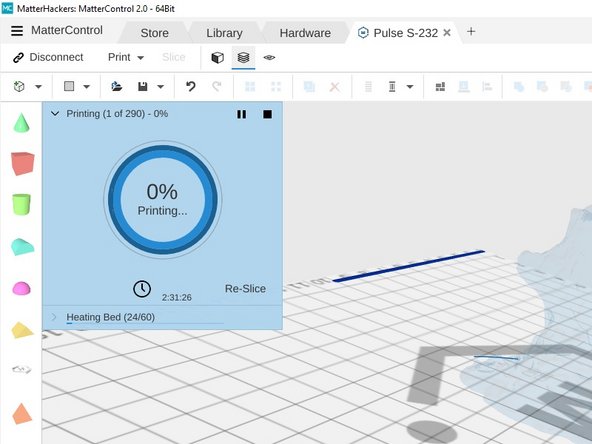
Task: Click the gray bed square icon
Action: click(69, 86)
